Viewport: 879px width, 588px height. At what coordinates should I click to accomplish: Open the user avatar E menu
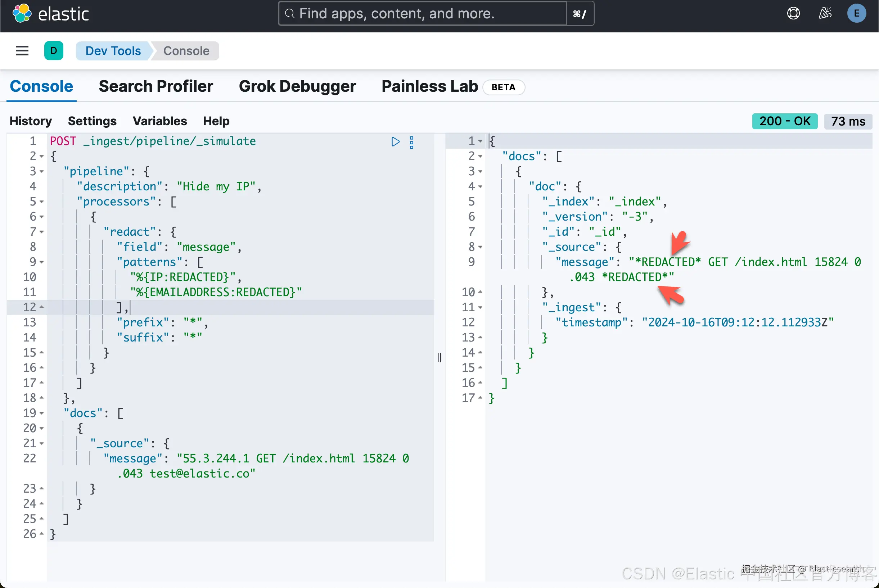click(x=856, y=14)
